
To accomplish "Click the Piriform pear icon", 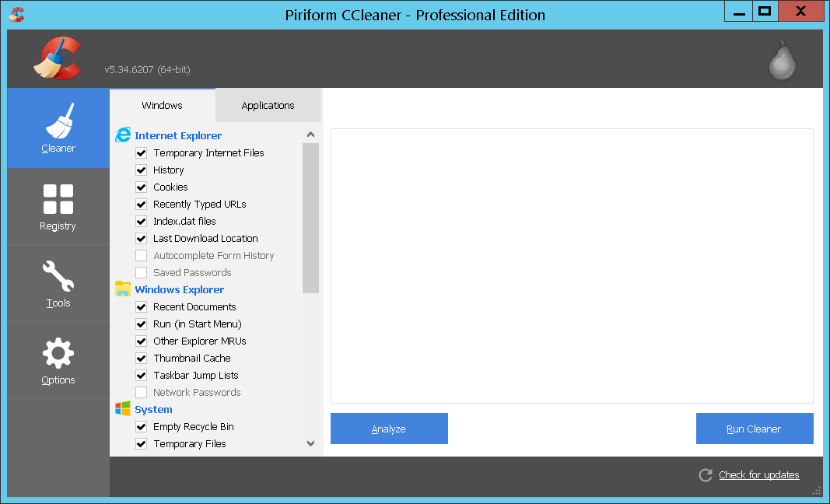I will (x=783, y=60).
